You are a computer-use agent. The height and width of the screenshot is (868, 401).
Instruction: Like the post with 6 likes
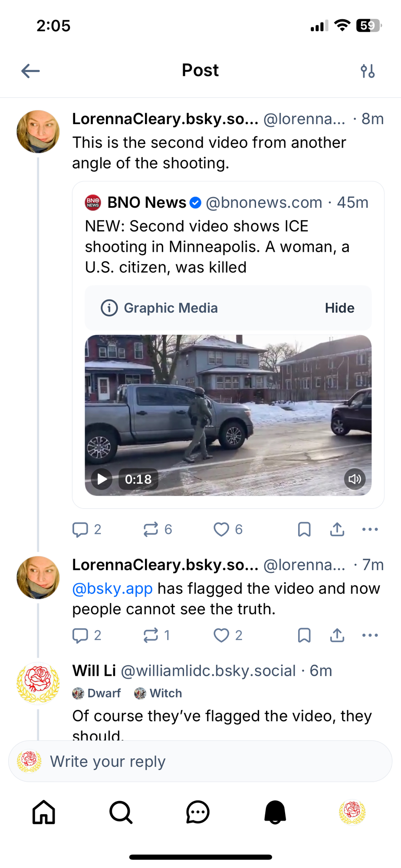(221, 529)
